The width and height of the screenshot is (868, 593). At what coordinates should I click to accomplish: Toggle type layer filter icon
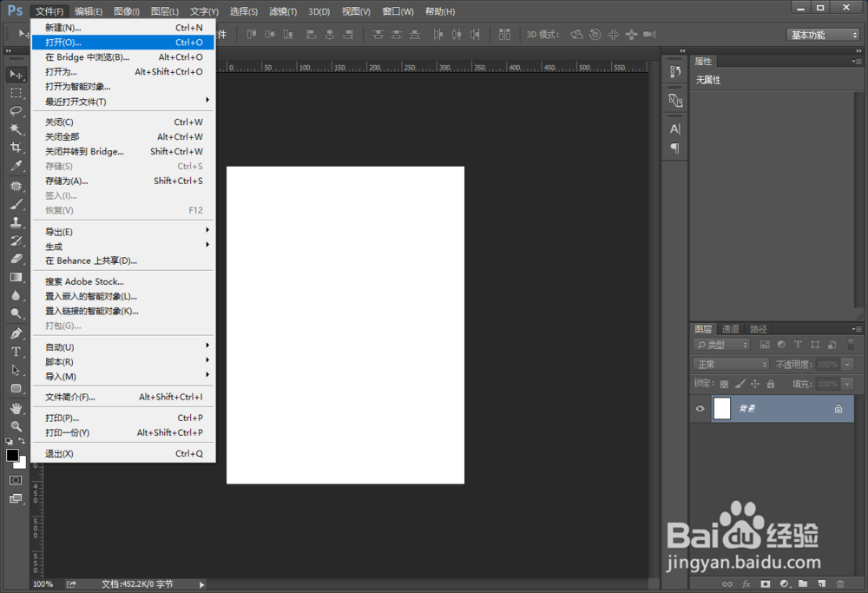[798, 345]
